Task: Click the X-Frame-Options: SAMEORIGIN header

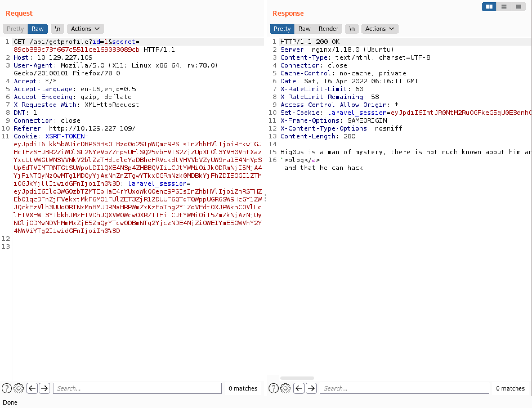Action: (x=334, y=120)
